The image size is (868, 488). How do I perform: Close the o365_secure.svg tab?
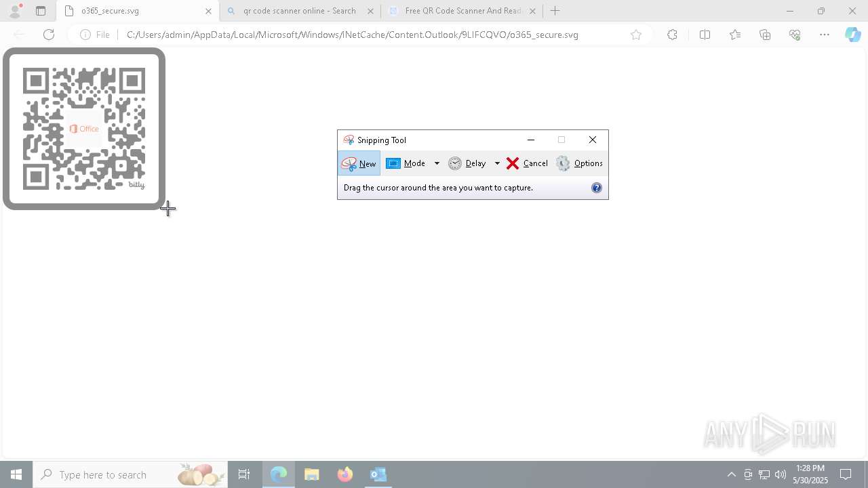point(208,11)
